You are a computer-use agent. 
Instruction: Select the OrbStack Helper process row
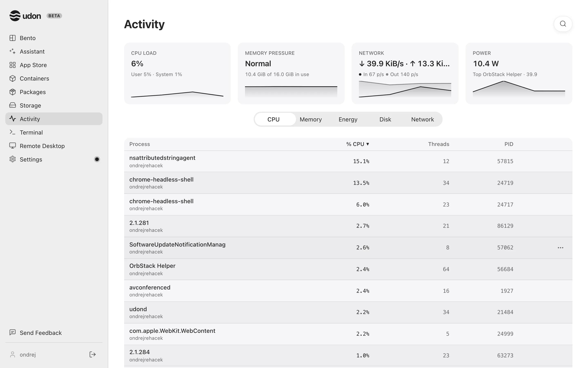click(x=348, y=269)
